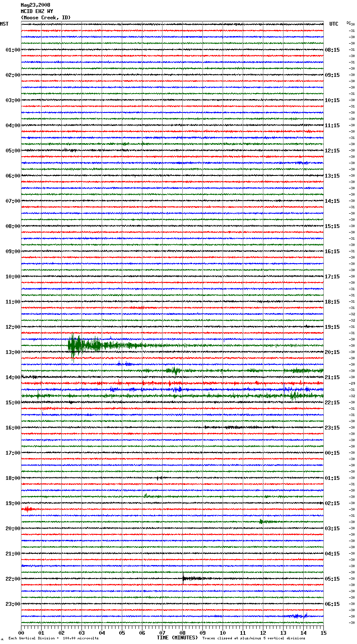Click the 09:15 UTC time label
Viewport: 357px width, 644px height.
click(332, 75)
